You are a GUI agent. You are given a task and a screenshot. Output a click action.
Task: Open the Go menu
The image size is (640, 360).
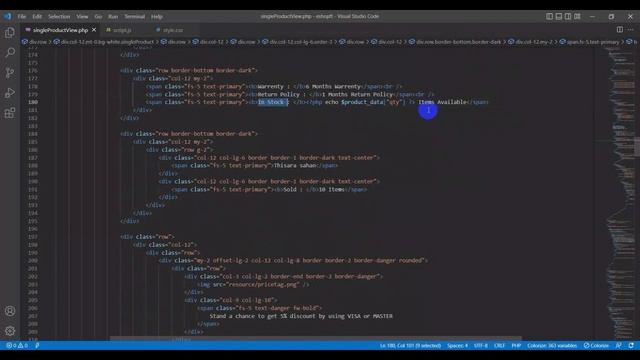[x=98, y=16]
